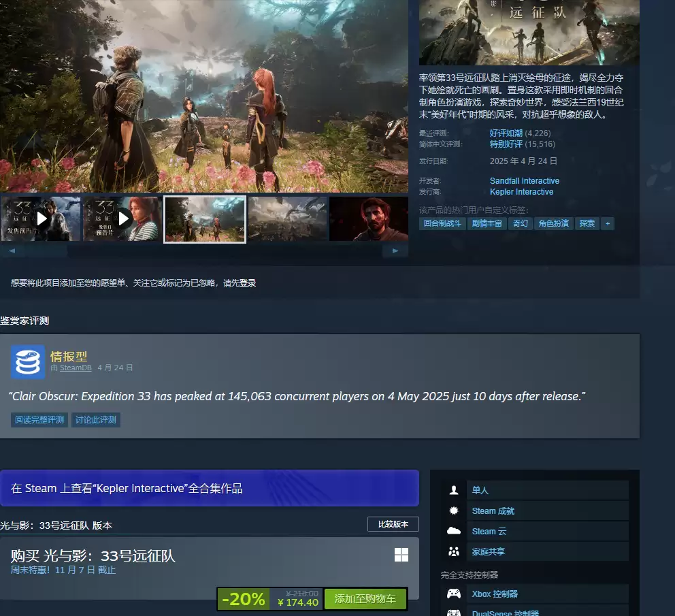Click the single-player person icon
This screenshot has width=675, height=616.
(454, 490)
